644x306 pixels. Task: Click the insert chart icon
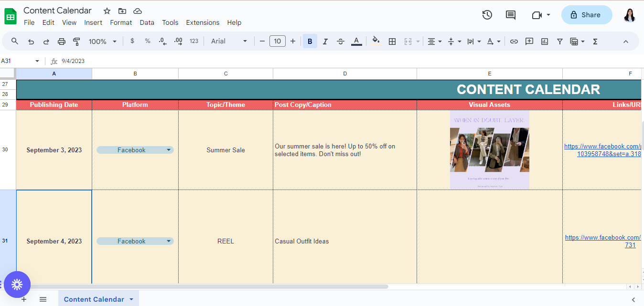tap(545, 42)
